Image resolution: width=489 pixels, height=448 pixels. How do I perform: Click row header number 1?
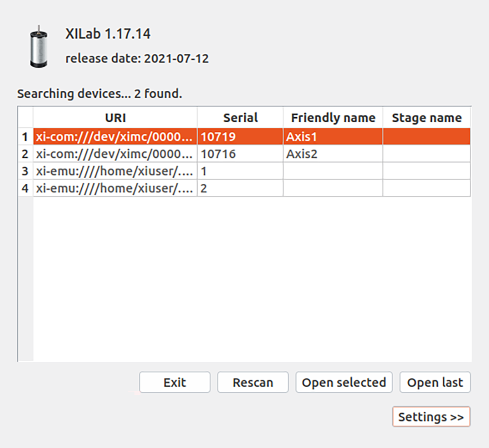tap(25, 137)
